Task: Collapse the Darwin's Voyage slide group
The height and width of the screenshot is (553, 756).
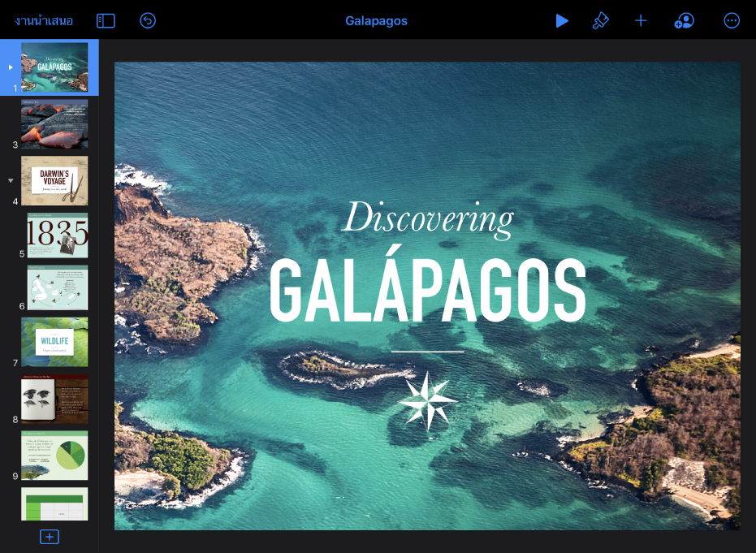Action: (x=11, y=181)
